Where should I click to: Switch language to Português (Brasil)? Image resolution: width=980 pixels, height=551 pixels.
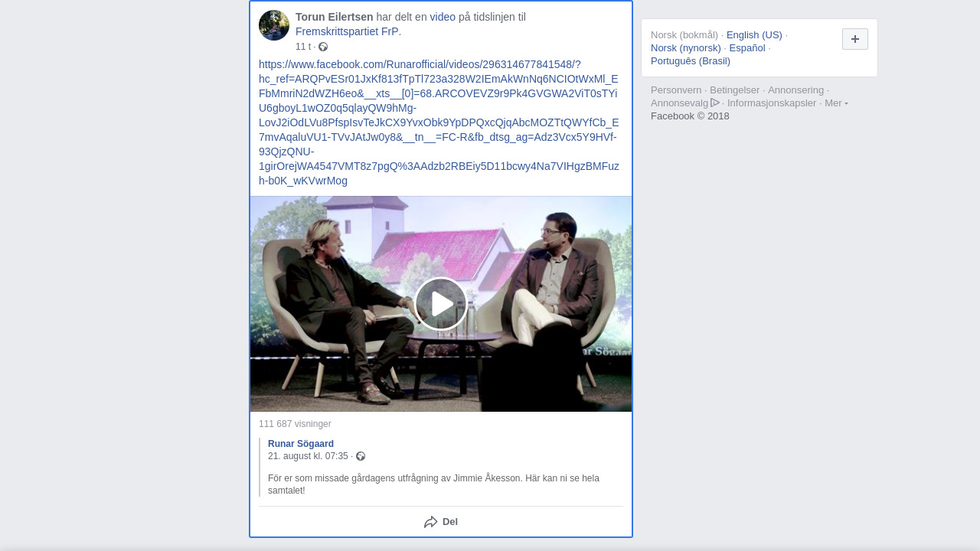pyautogui.click(x=691, y=60)
